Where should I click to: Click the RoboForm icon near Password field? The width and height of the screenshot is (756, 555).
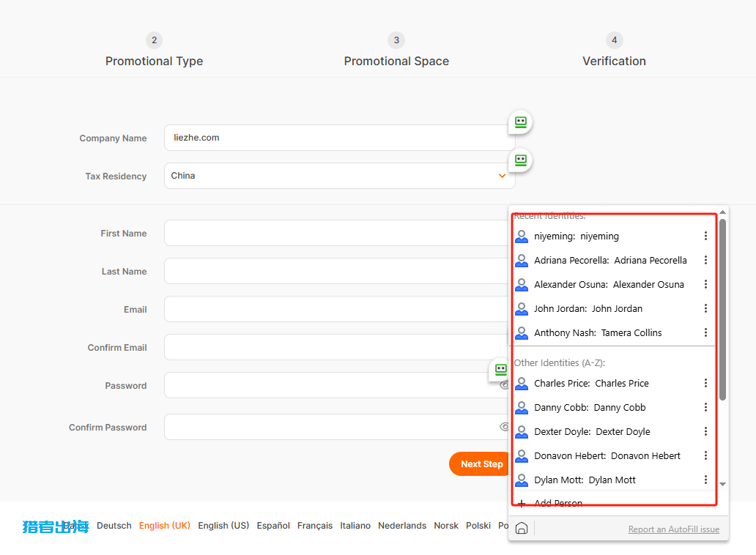pos(500,370)
